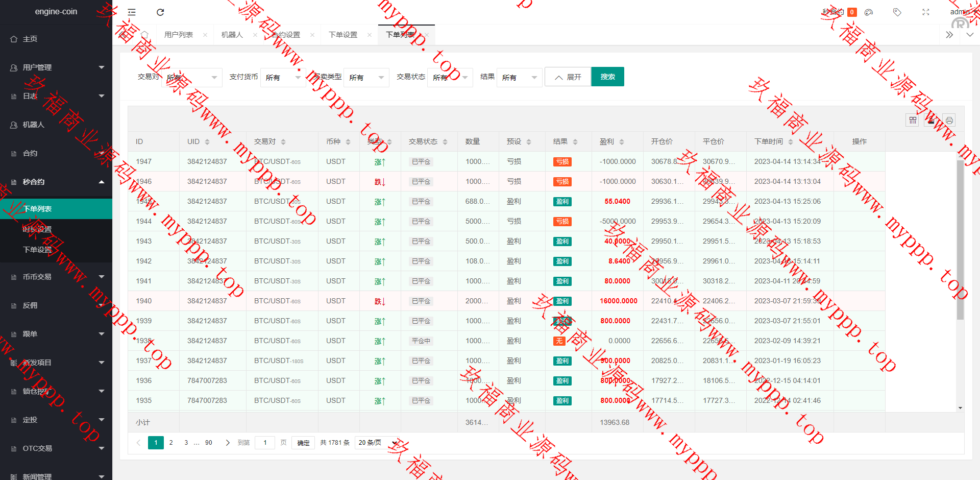Collapse the sidebar with the menu-fold icon
This screenshot has height=480, width=980.
click(132, 12)
